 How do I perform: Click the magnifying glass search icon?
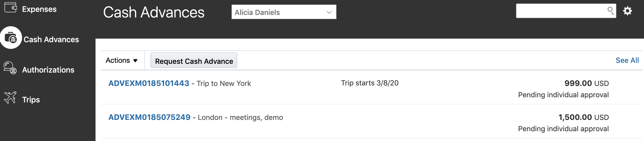610,11
